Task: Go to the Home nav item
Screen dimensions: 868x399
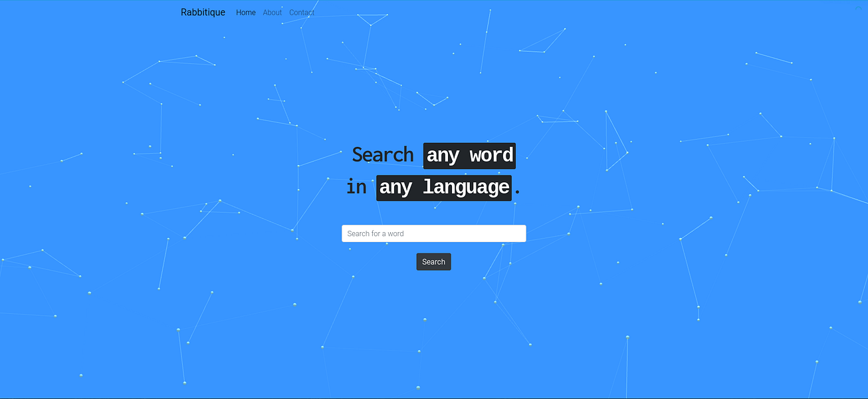Action: pyautogui.click(x=246, y=13)
